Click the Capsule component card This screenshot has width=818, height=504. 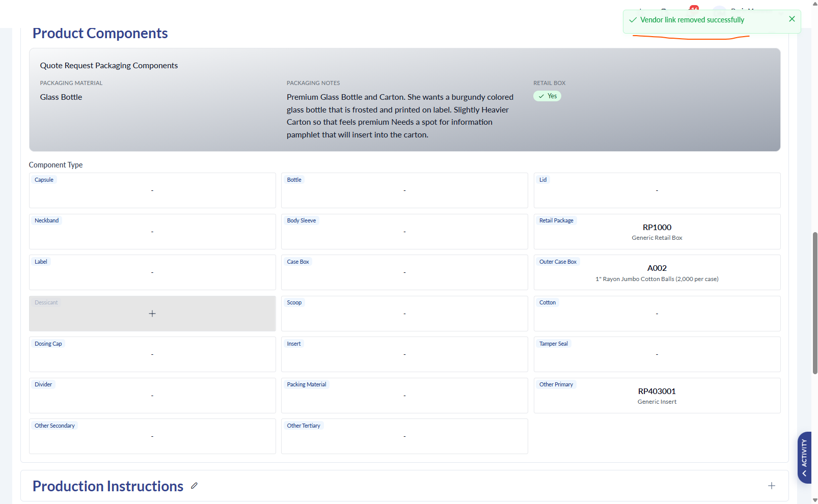click(152, 190)
